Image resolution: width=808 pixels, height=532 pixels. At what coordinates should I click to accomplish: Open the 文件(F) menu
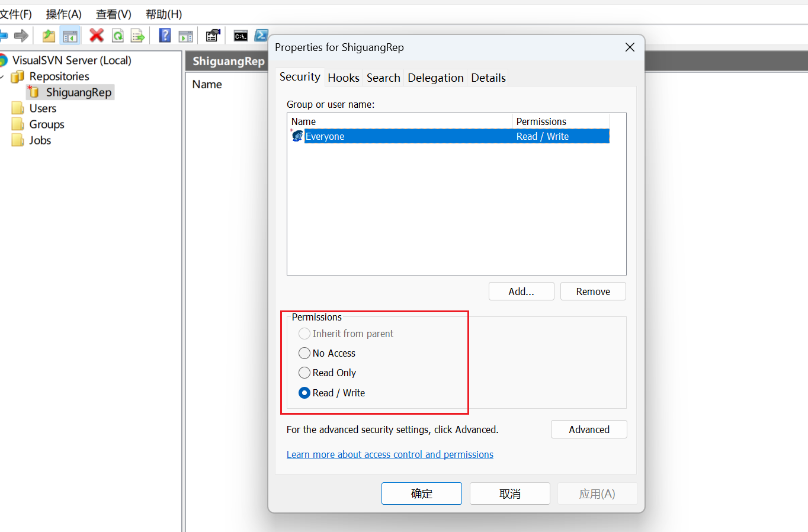click(x=16, y=14)
